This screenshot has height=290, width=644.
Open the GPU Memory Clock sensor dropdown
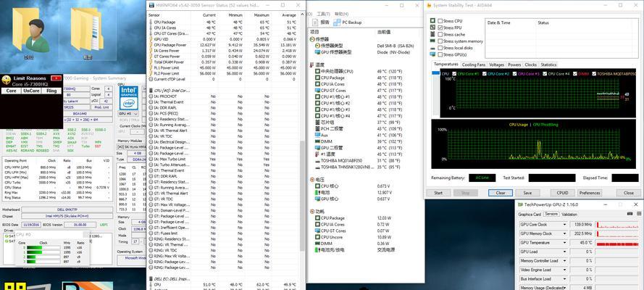pos(565,233)
